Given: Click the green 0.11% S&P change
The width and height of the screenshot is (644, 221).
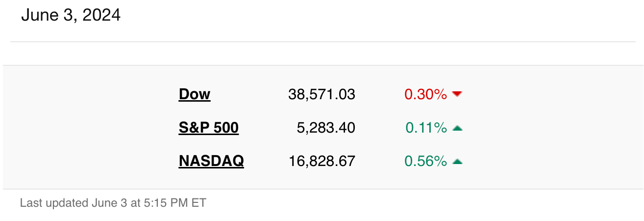Looking at the screenshot, I should coord(426,128).
